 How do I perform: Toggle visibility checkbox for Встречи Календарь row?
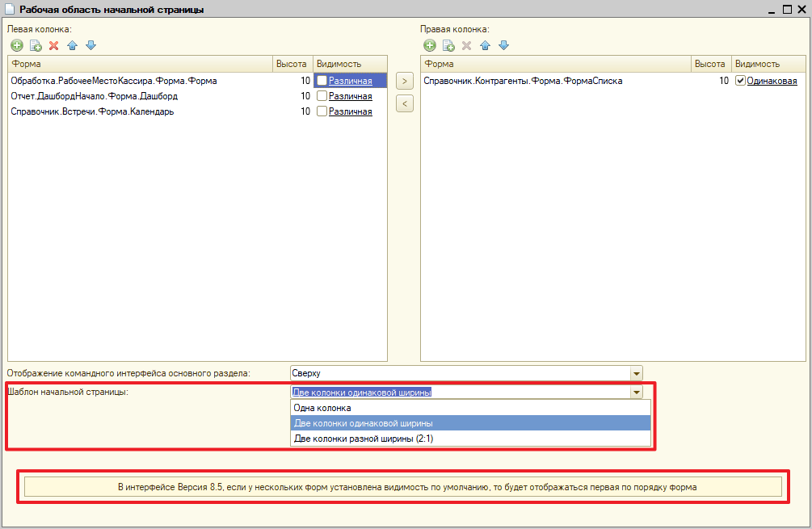pyautogui.click(x=322, y=111)
